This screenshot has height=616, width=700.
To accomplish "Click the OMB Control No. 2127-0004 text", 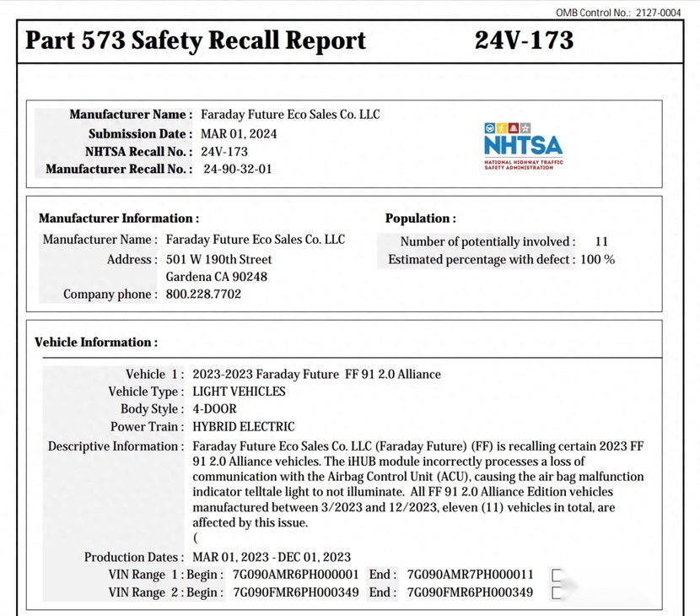I will [x=618, y=13].
